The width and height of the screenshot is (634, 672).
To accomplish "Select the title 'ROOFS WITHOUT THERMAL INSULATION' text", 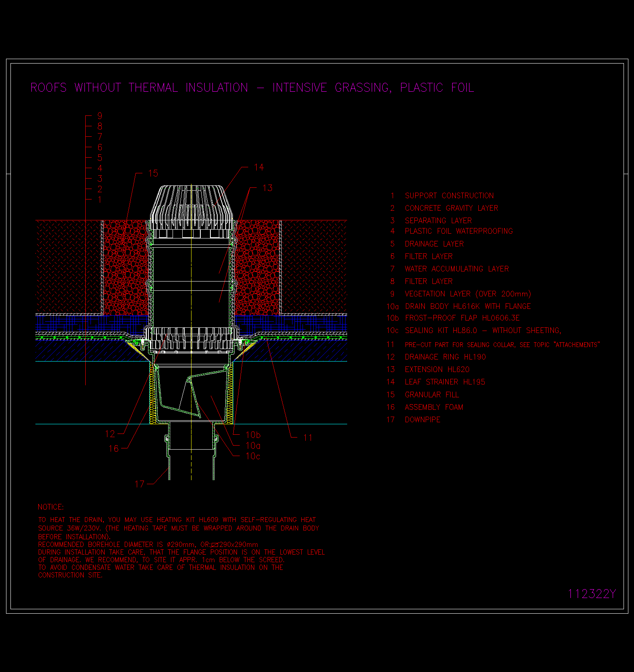I will pos(139,88).
